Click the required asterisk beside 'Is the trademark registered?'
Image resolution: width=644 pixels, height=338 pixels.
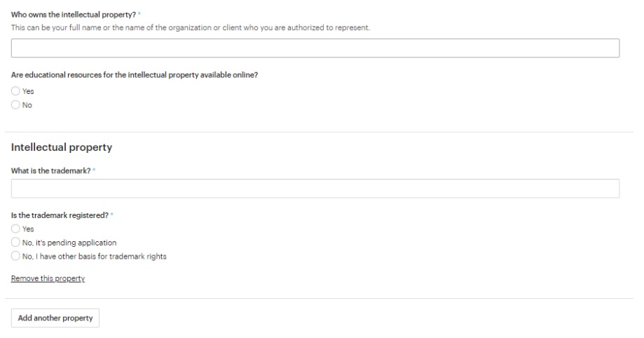[x=111, y=215]
